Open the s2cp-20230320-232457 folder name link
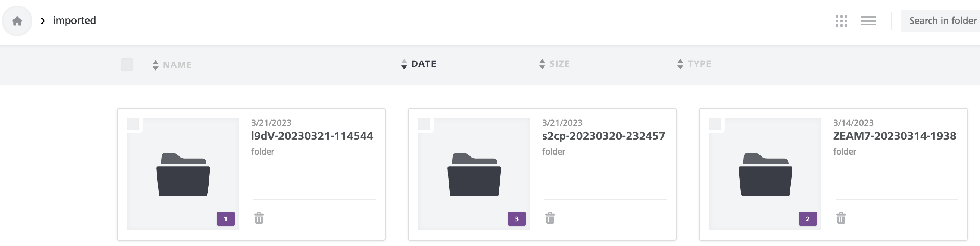This screenshot has height=246, width=980. coord(603,136)
